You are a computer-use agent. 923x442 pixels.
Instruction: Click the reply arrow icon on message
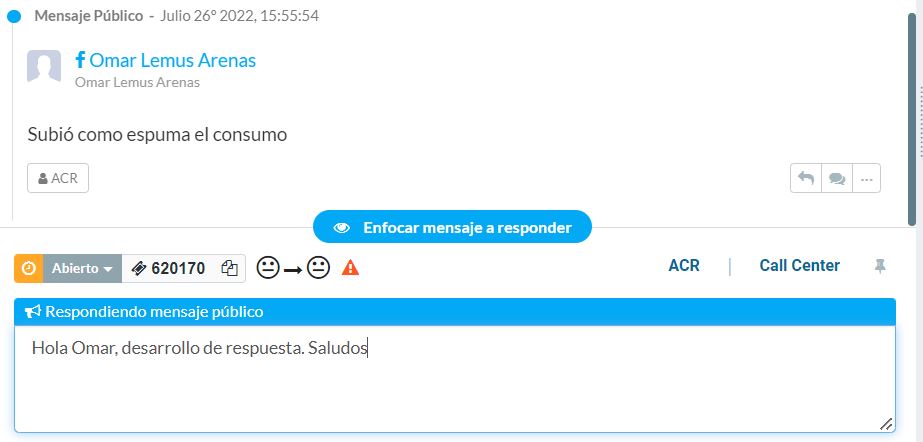806,178
